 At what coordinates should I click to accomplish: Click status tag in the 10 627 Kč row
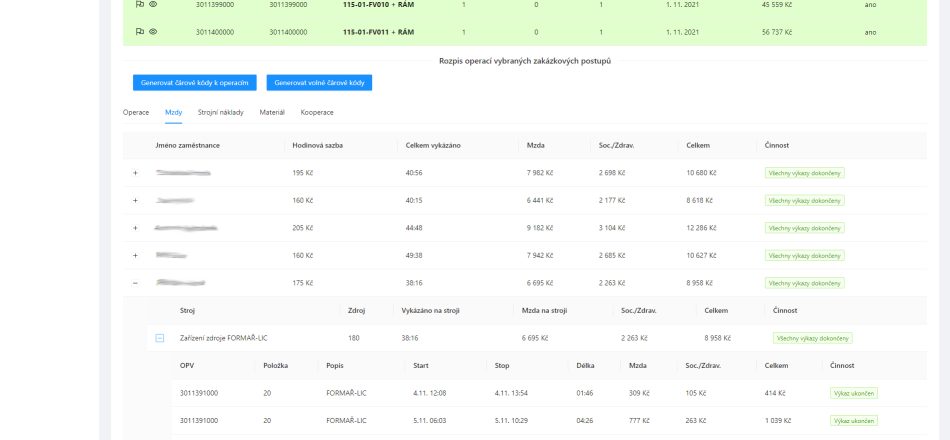click(804, 256)
